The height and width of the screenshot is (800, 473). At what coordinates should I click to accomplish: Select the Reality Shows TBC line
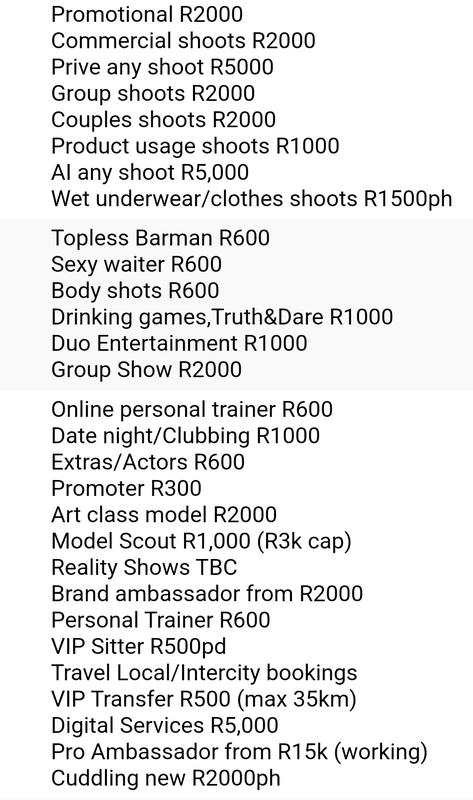tap(144, 568)
